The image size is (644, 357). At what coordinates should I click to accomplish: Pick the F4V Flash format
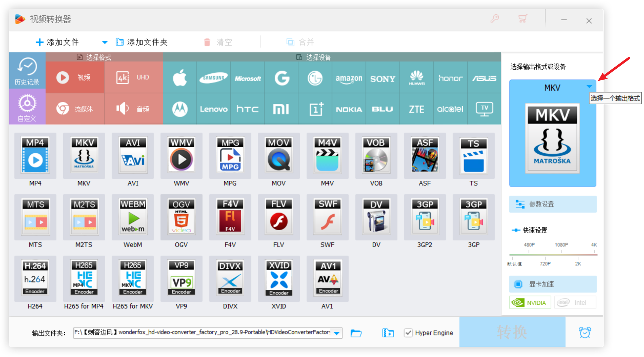pyautogui.click(x=230, y=217)
